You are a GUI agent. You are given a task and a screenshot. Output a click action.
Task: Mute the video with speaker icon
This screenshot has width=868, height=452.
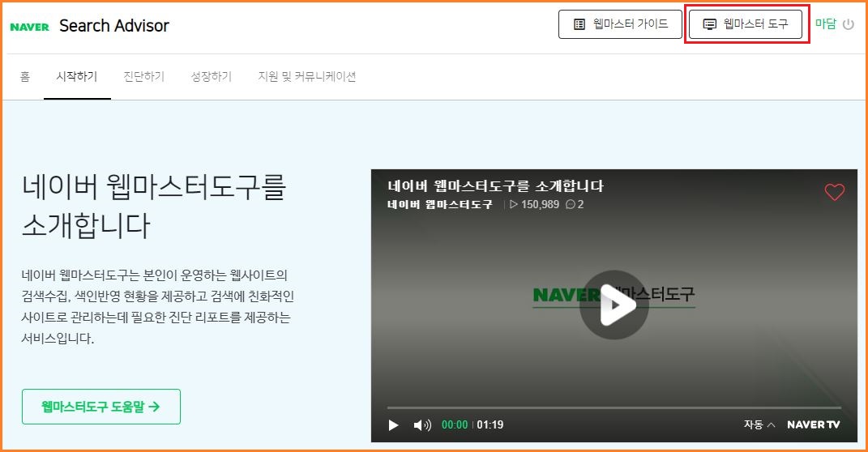422,425
